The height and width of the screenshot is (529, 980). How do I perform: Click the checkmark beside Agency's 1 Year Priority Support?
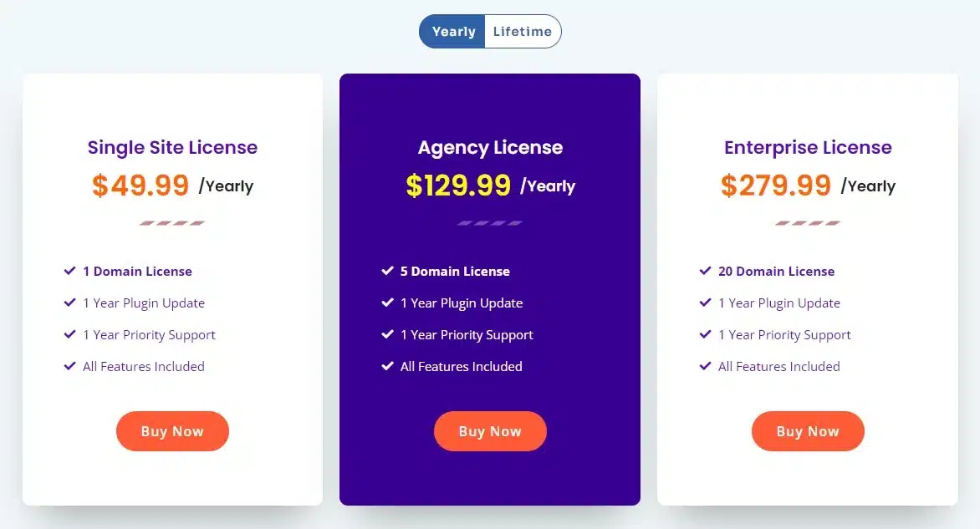[x=388, y=334]
